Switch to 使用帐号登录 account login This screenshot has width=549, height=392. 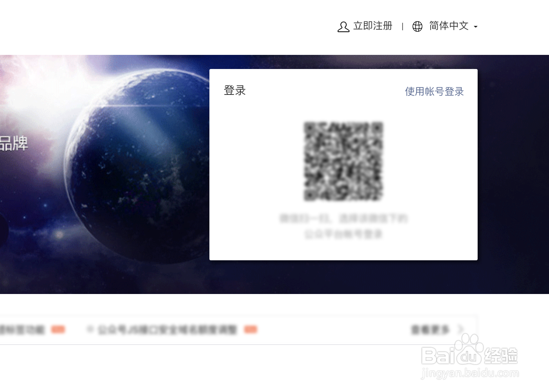click(x=434, y=91)
